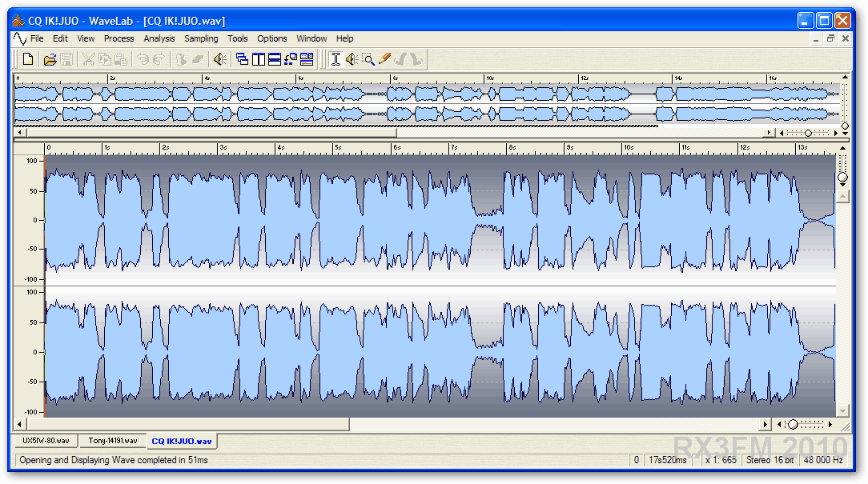Click the overview horizontal zoom slider knob
The image size is (868, 484).
click(x=808, y=133)
